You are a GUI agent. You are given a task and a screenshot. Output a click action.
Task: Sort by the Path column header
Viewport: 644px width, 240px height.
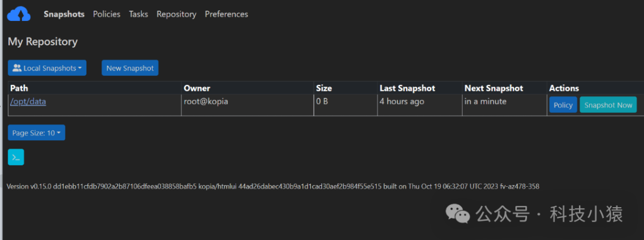coord(19,88)
